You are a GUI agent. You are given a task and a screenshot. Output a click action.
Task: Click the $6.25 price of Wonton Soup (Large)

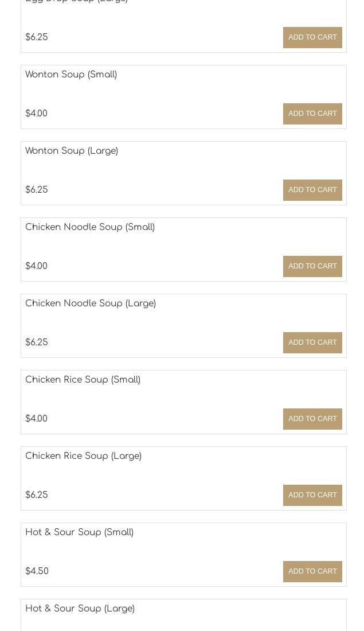37,190
